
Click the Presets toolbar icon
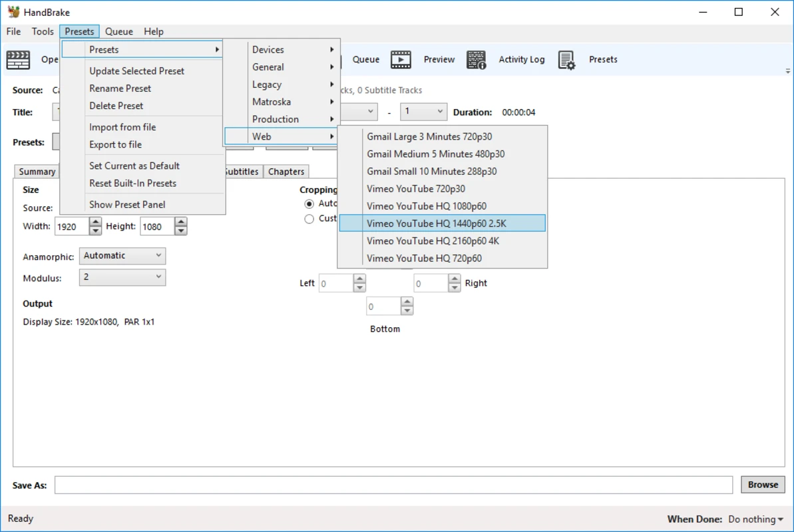pyautogui.click(x=567, y=60)
